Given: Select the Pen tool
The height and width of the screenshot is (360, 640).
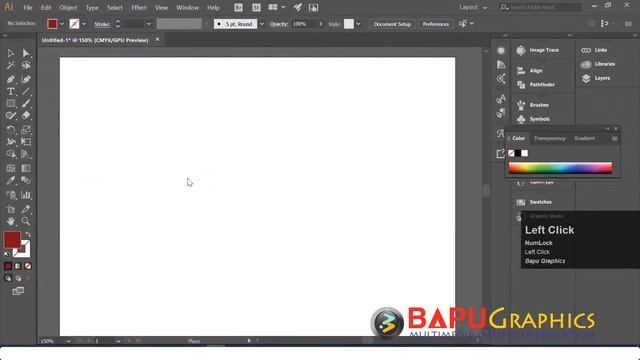Looking at the screenshot, I should [11, 79].
